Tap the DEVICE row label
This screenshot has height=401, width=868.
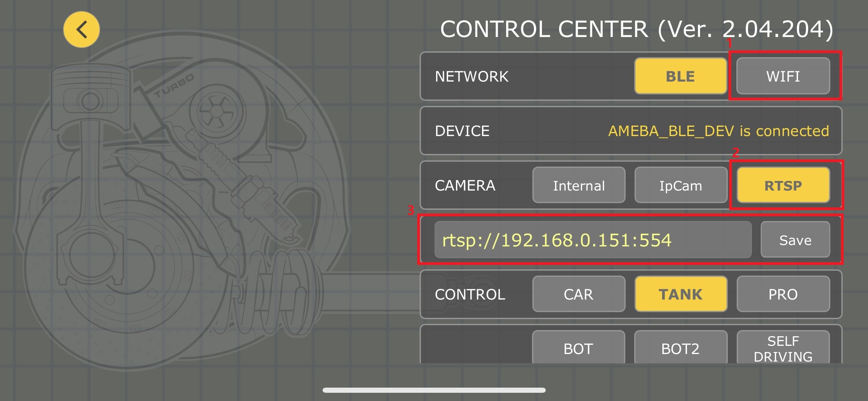coord(462,131)
